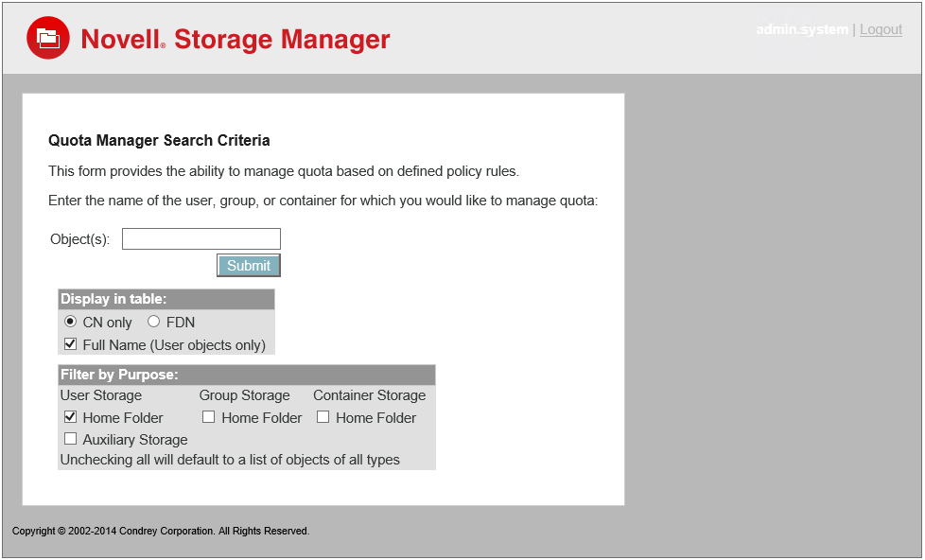Click the User Storage column label

tap(101, 395)
